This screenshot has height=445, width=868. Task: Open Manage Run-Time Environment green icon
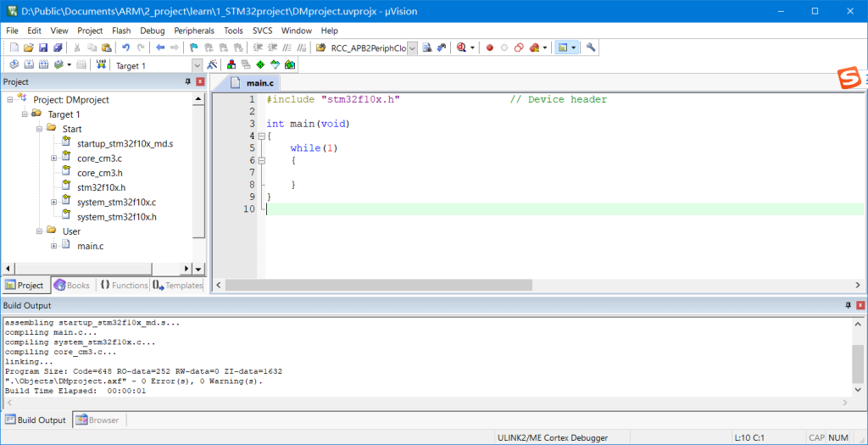(260, 64)
